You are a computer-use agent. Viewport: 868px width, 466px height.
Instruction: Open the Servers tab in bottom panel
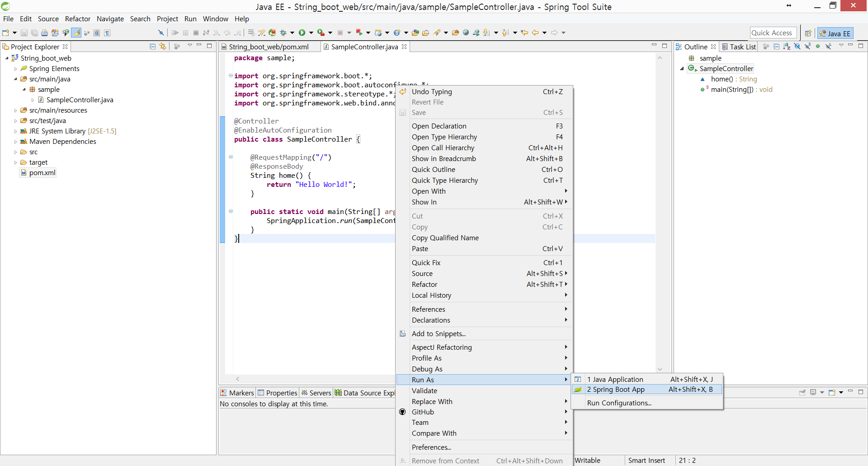[316, 393]
